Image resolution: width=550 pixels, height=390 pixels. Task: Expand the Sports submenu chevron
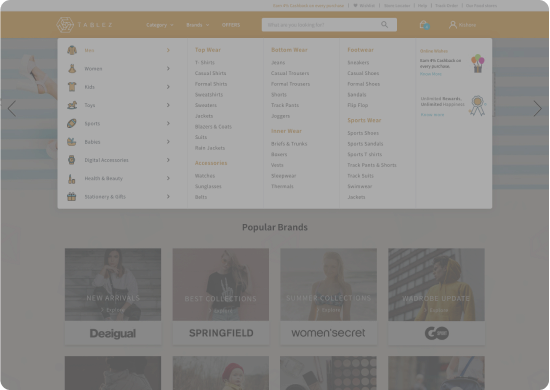168,123
